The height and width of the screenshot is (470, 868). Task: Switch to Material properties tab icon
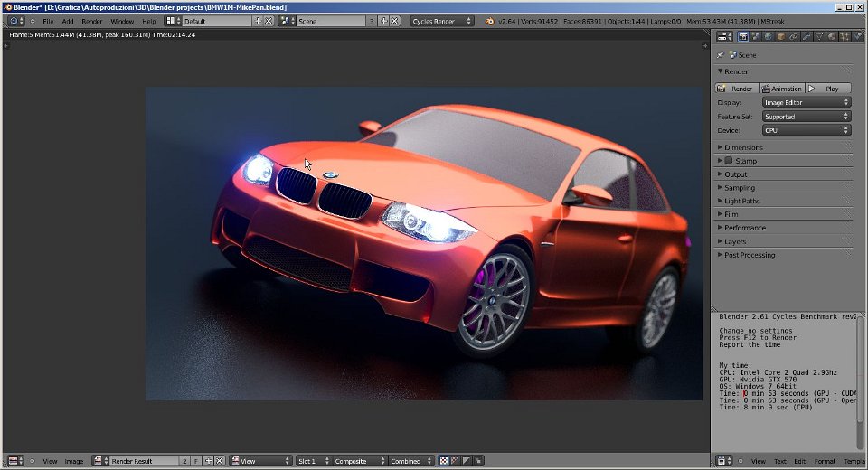click(832, 37)
